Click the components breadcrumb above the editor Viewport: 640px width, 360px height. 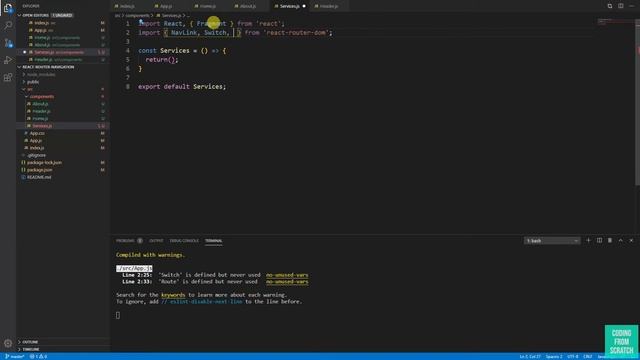click(137, 16)
